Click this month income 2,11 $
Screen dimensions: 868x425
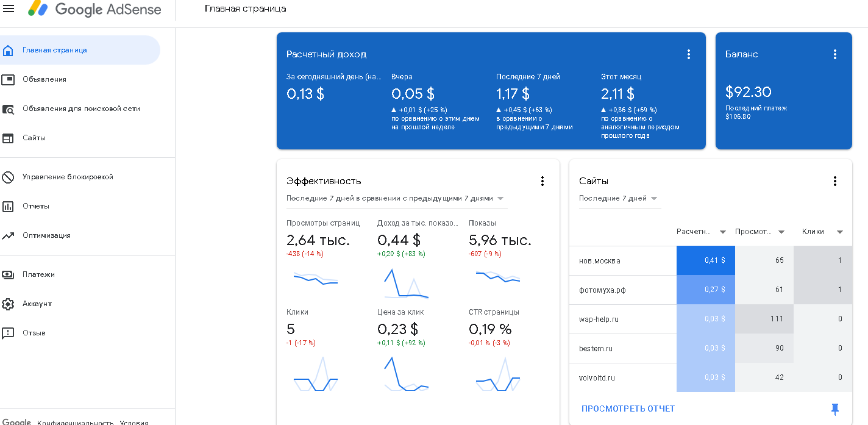pyautogui.click(x=617, y=93)
